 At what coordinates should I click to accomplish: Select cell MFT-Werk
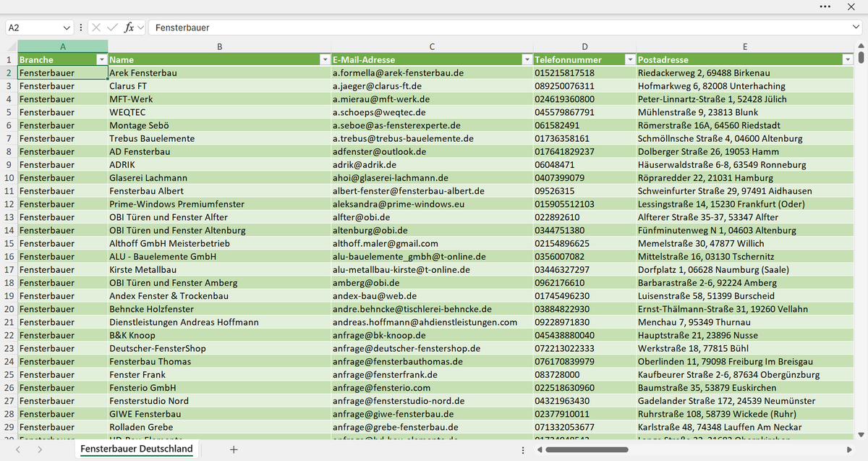pyautogui.click(x=219, y=99)
